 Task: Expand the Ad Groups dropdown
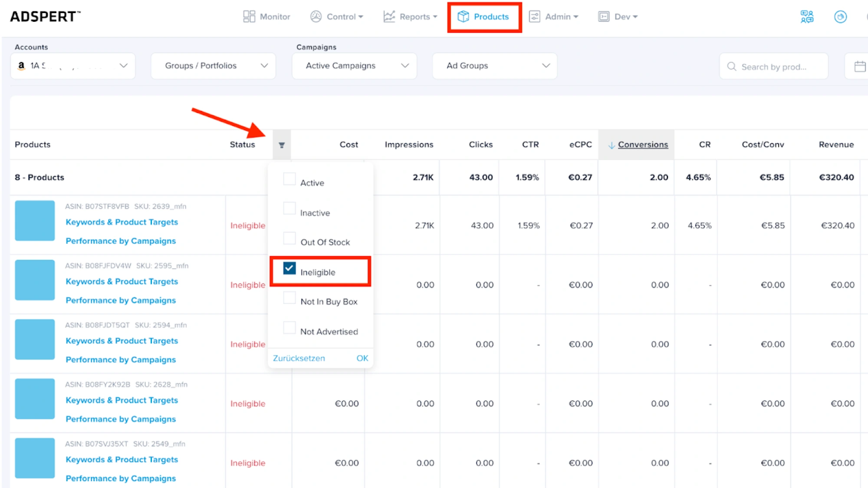495,66
